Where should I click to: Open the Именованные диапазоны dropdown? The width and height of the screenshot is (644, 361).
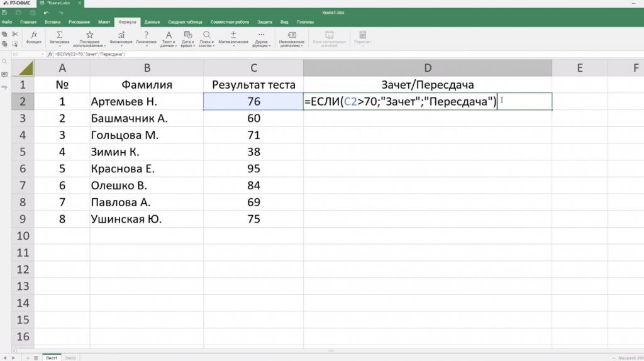292,38
